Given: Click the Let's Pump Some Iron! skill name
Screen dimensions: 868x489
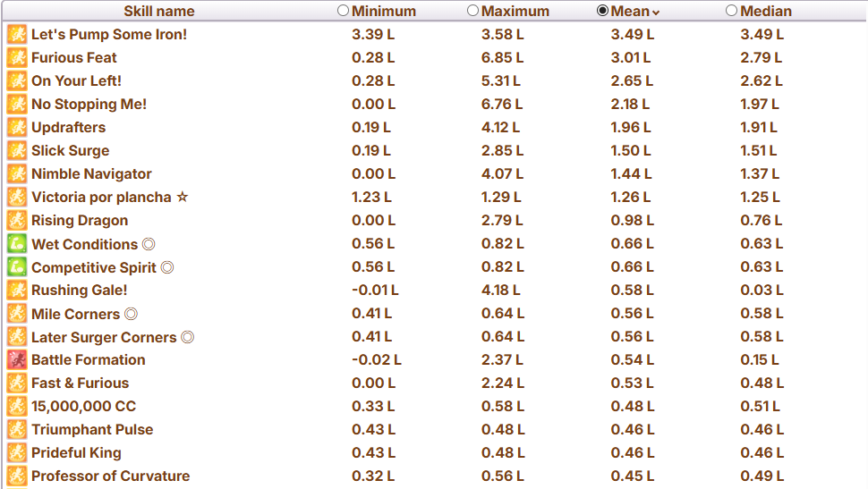Looking at the screenshot, I should pyautogui.click(x=109, y=34).
